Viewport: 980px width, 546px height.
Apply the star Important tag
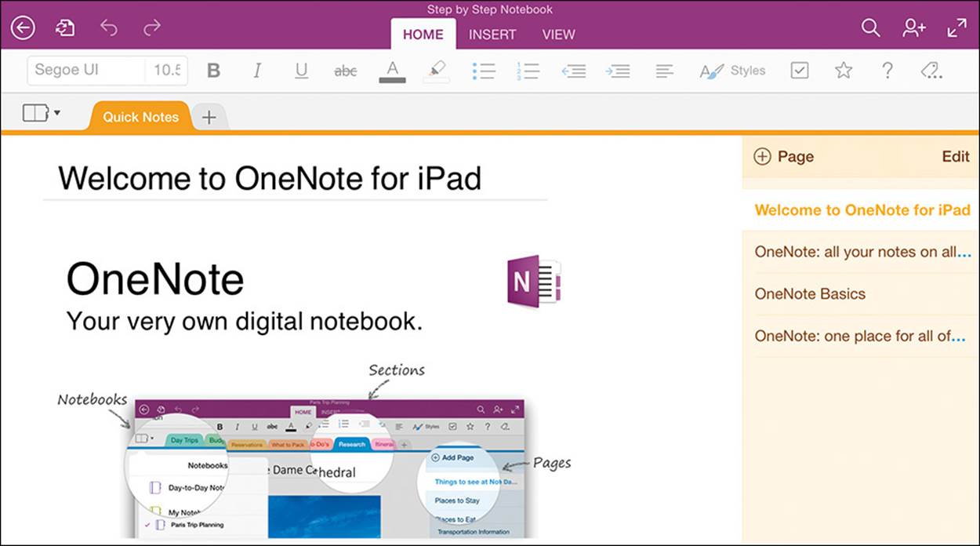(x=844, y=71)
